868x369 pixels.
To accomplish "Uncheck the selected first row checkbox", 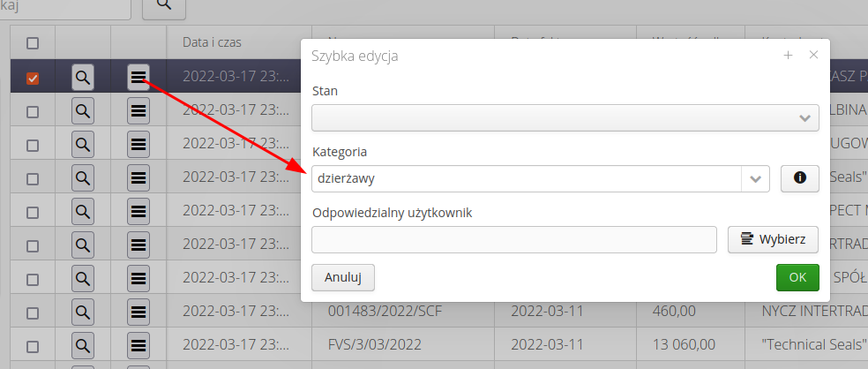I will coord(33,79).
